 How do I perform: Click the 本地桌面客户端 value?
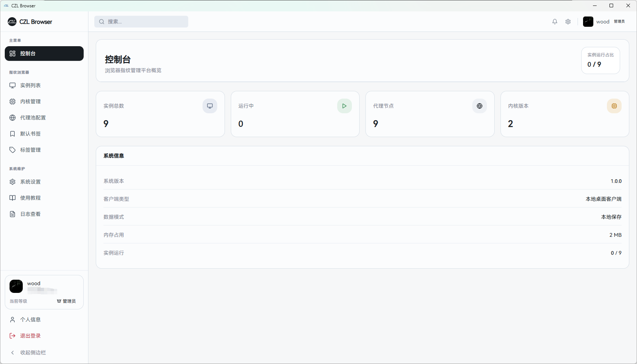(x=604, y=199)
